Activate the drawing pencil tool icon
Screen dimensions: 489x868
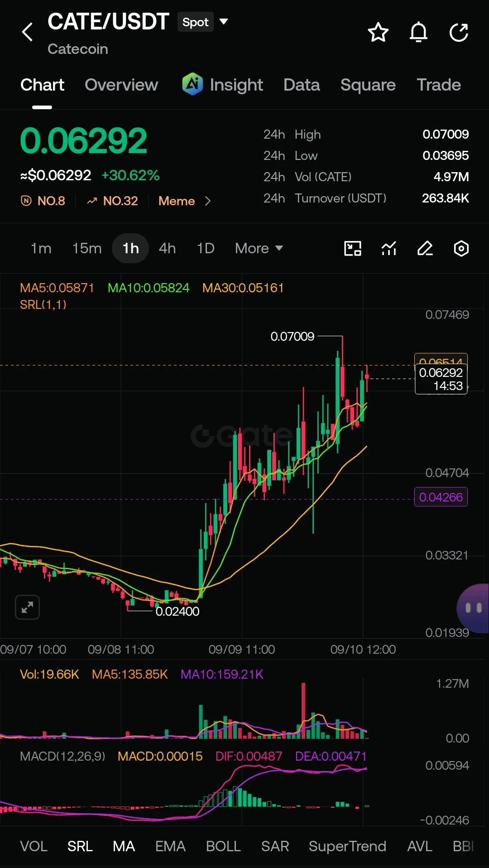(425, 248)
